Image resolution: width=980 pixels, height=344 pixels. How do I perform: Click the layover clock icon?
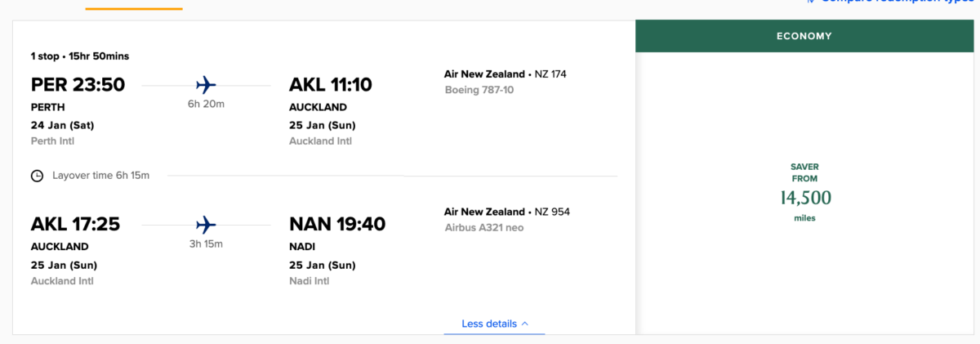(37, 176)
